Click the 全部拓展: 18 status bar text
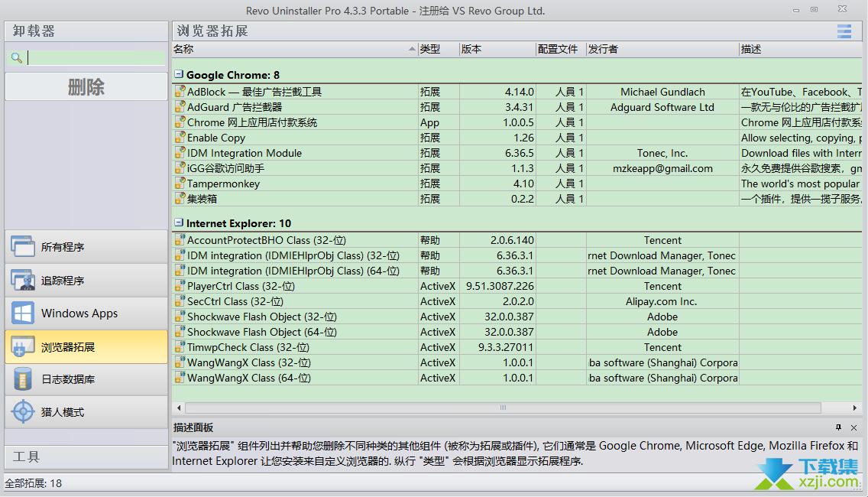This screenshot has width=868, height=497. pos(33,483)
